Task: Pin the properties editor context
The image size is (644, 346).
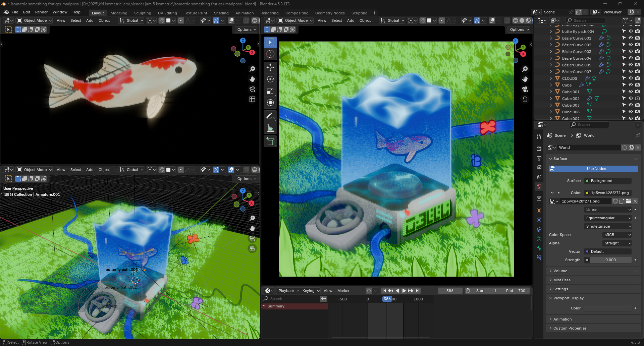Action: coord(638,135)
